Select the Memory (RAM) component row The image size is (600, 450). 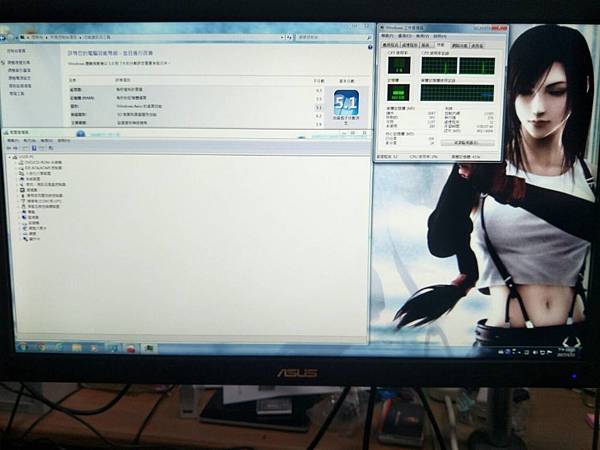pos(196,98)
